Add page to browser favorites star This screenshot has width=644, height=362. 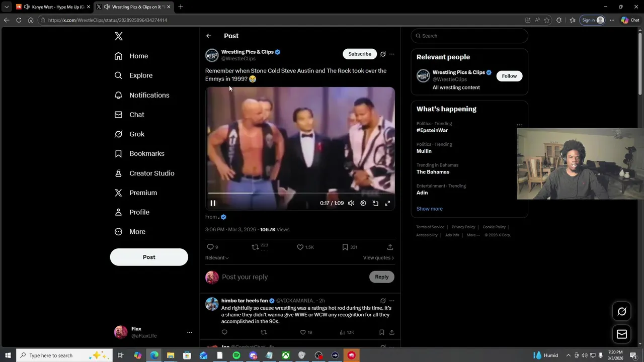point(547,20)
